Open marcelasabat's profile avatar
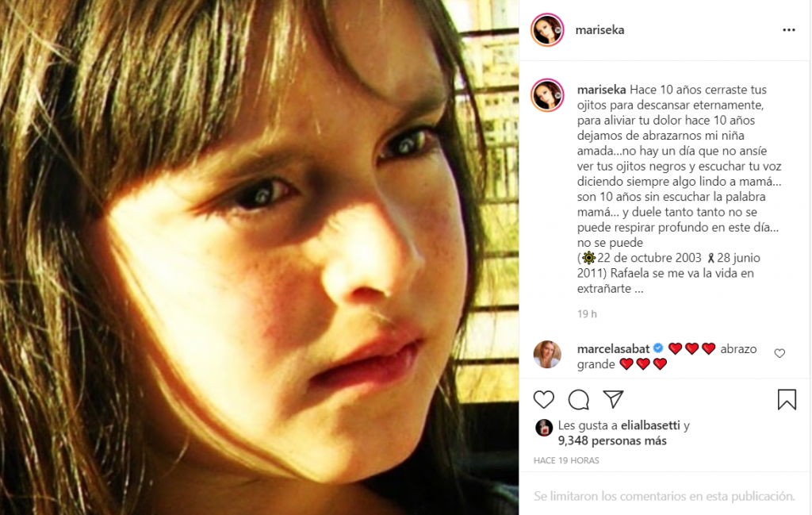 pyautogui.click(x=547, y=355)
